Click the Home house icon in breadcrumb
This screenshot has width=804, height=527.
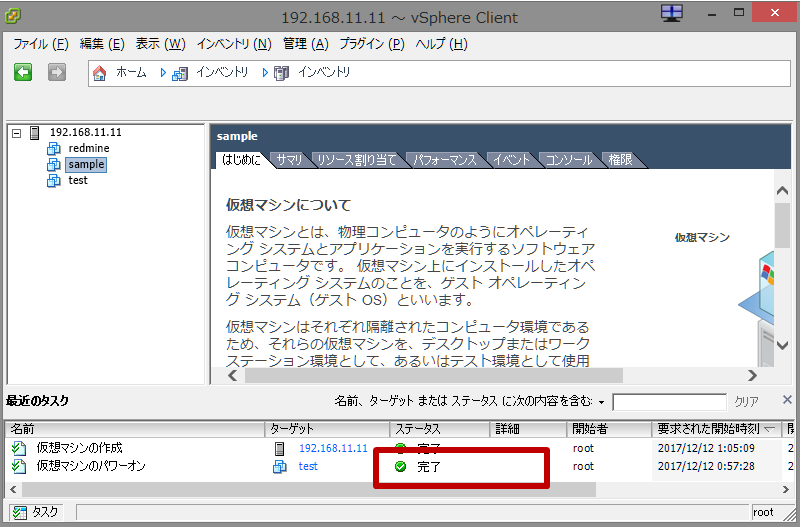pos(99,73)
